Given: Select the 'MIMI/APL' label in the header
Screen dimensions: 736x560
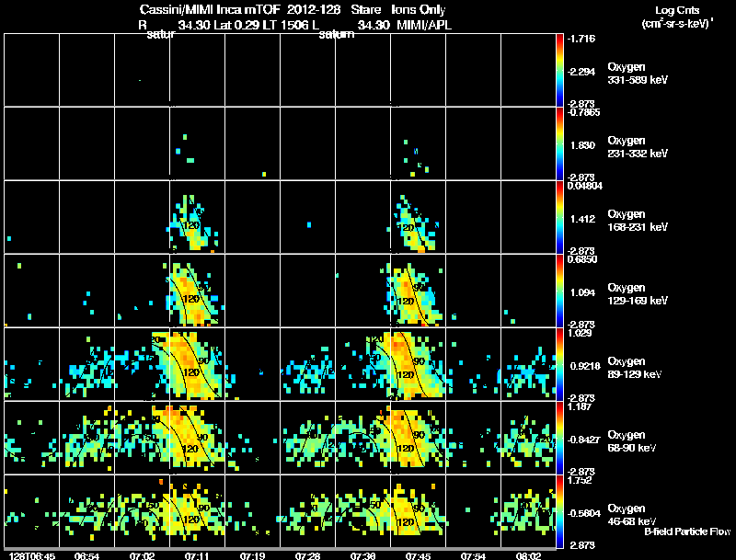Looking at the screenshot, I should point(424,25).
